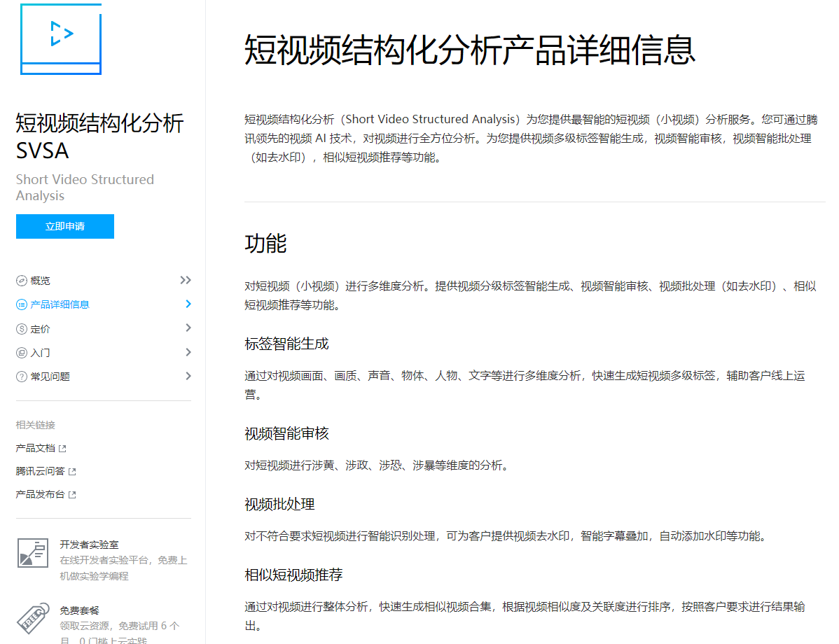The width and height of the screenshot is (839, 644).
Task: Open the 产品文档 link
Action: (35, 447)
